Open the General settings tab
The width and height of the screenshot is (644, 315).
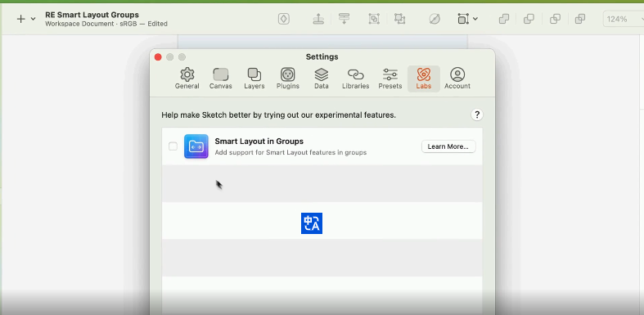(187, 79)
